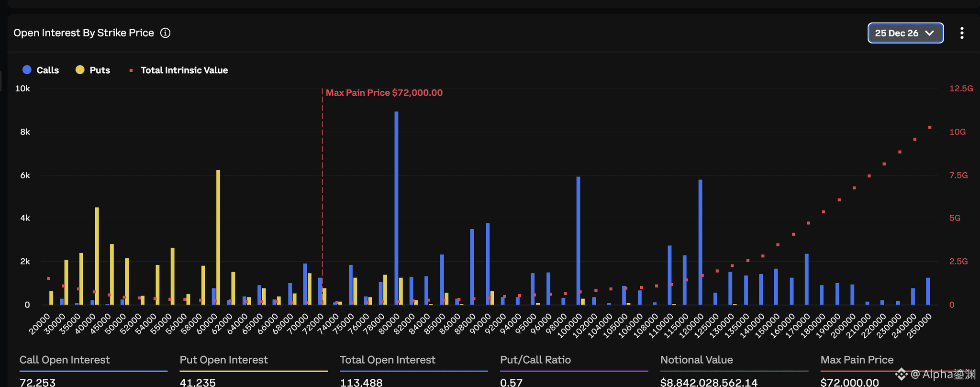The image size is (980, 387).
Task: Open the three-dot chart options menu
Action: tap(962, 33)
